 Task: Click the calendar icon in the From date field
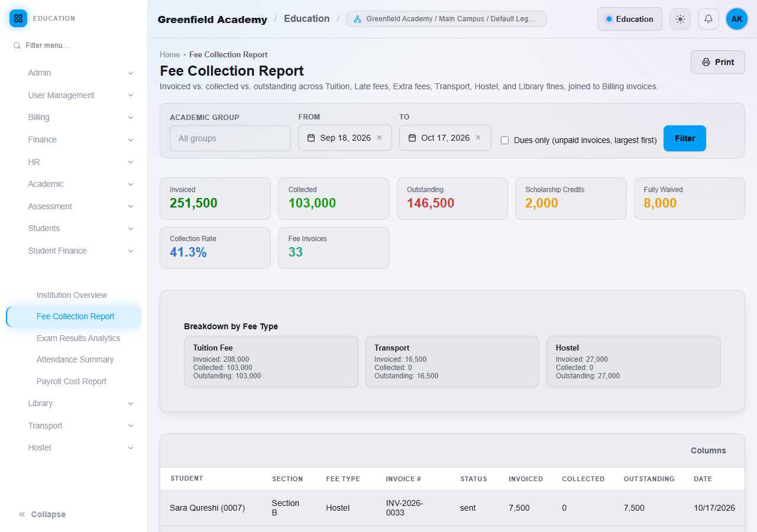click(x=311, y=138)
